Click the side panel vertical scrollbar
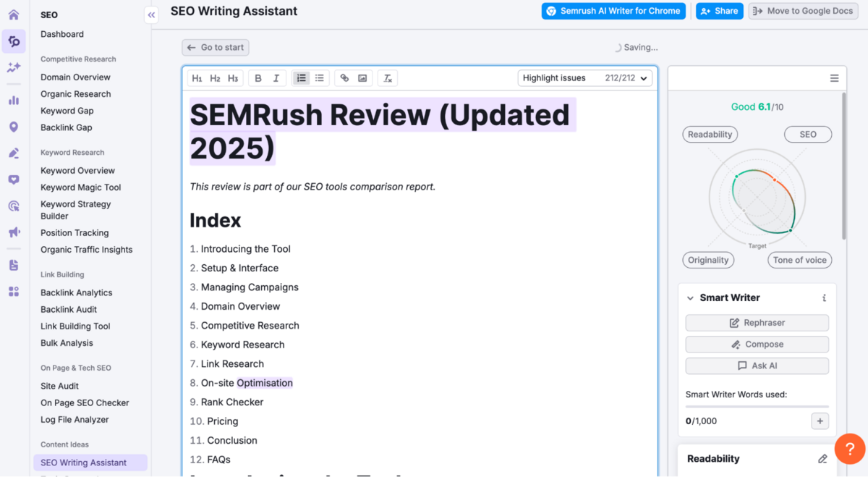Viewport: 868px width, 477px height. (x=843, y=166)
